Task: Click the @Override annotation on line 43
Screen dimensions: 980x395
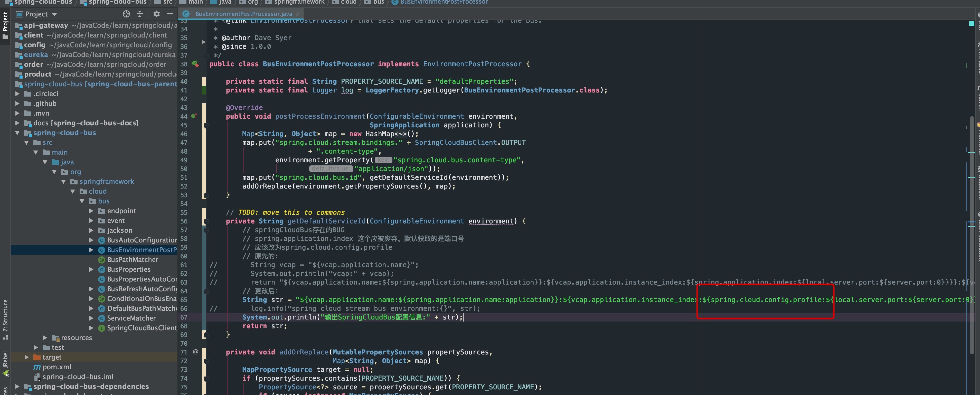Action: [244, 108]
